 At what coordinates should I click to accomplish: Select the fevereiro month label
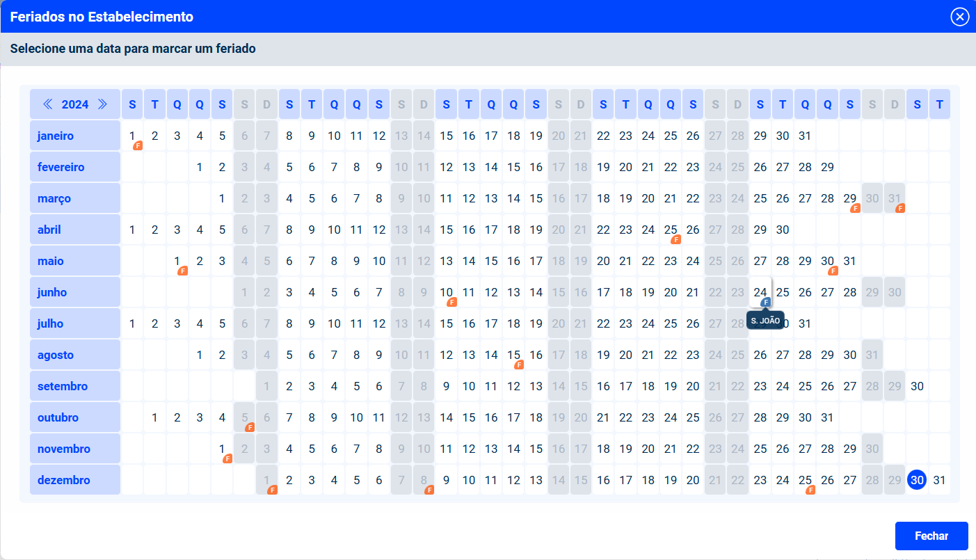75,167
